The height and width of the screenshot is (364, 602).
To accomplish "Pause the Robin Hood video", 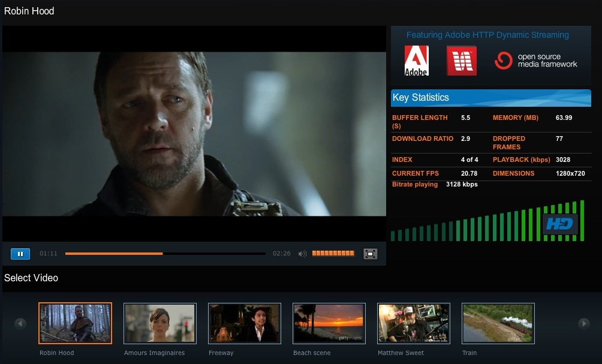I will click(x=20, y=254).
